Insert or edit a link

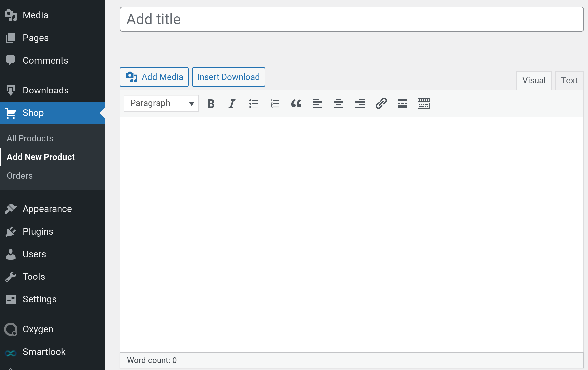pyautogui.click(x=381, y=104)
